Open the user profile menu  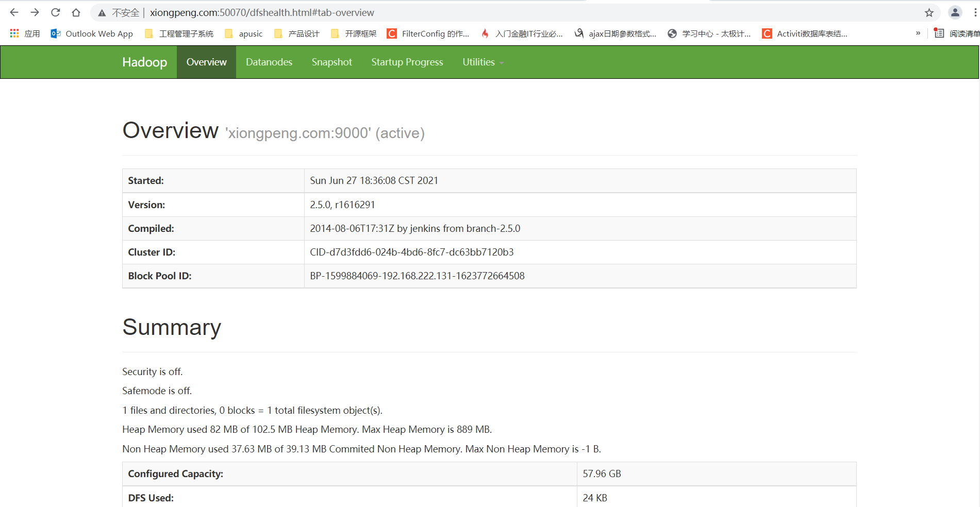click(x=955, y=12)
